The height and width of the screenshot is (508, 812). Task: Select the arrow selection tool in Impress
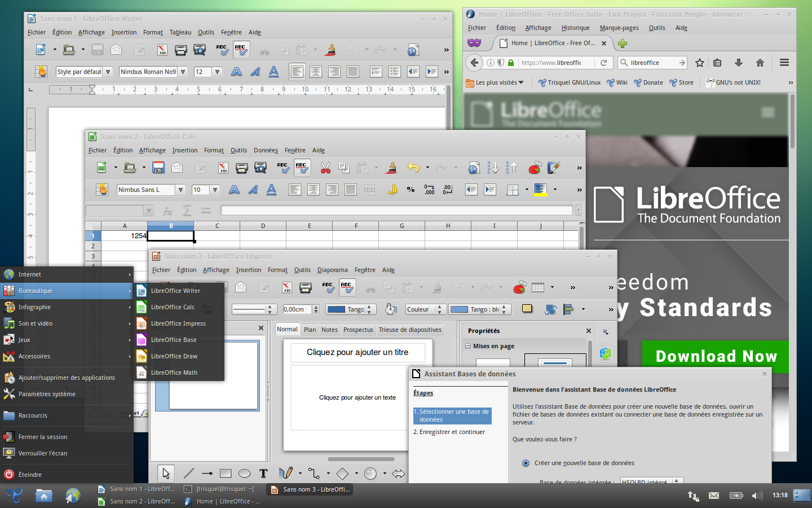(165, 473)
